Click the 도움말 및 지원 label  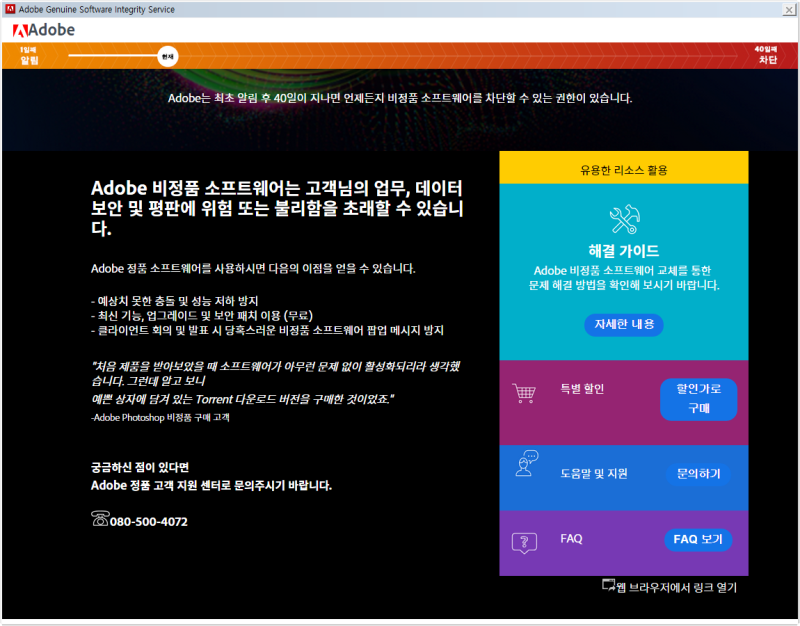click(594, 473)
